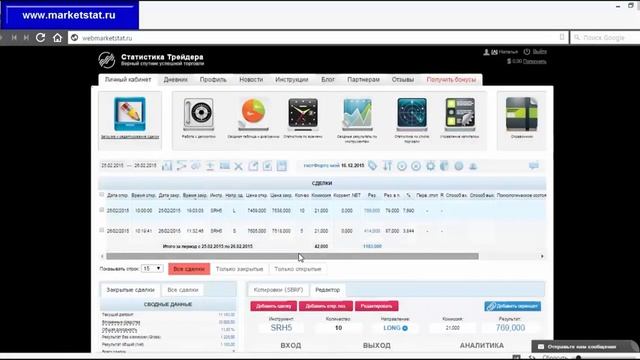Click the sort arrows toolbar icon

pos(387,166)
